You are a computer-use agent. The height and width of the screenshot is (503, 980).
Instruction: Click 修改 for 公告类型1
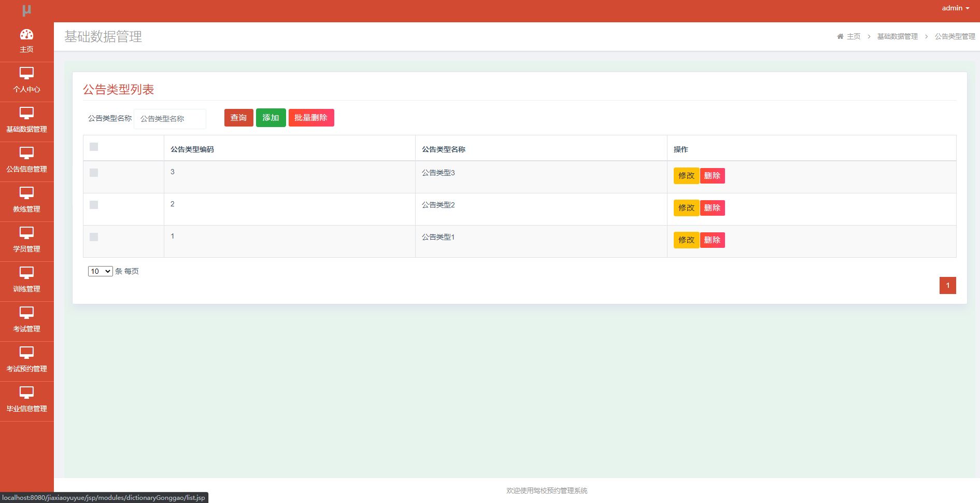[x=686, y=240]
